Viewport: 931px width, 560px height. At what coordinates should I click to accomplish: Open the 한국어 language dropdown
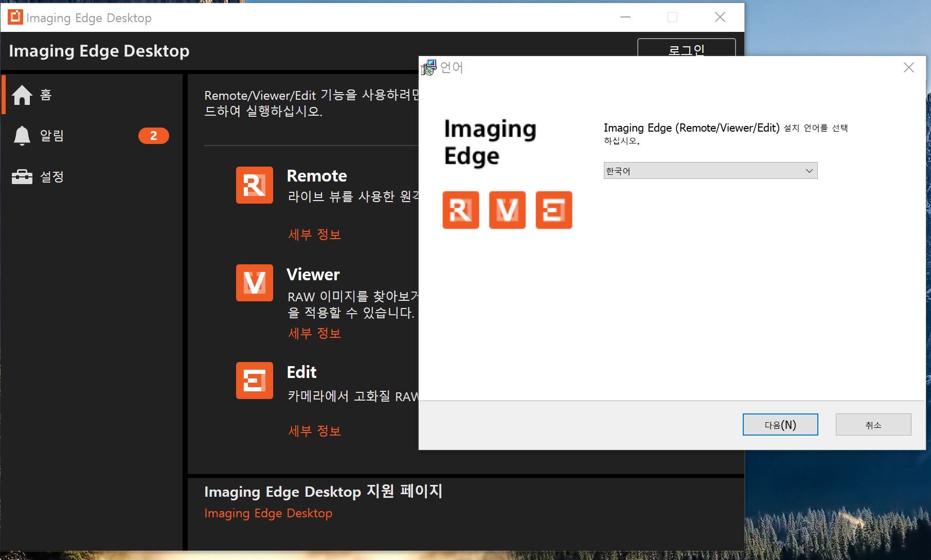click(x=710, y=171)
